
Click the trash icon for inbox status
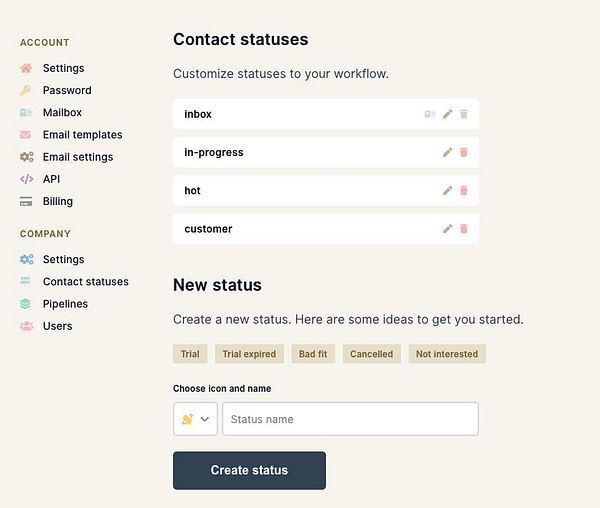[463, 114]
